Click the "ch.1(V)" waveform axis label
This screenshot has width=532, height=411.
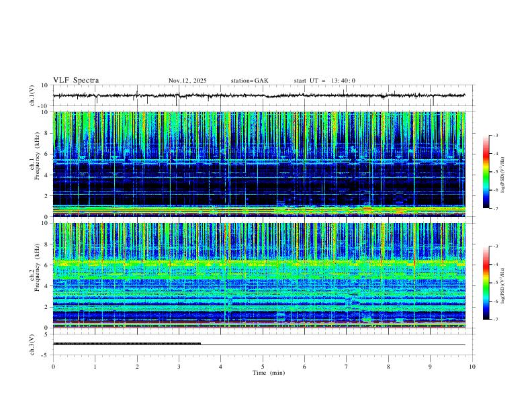[32, 95]
